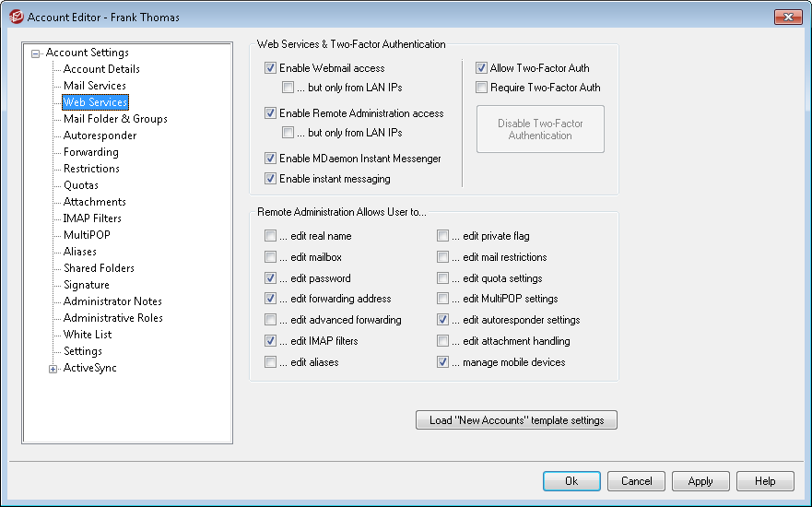
Task: Open the Mail Services section
Action: pyautogui.click(x=94, y=86)
